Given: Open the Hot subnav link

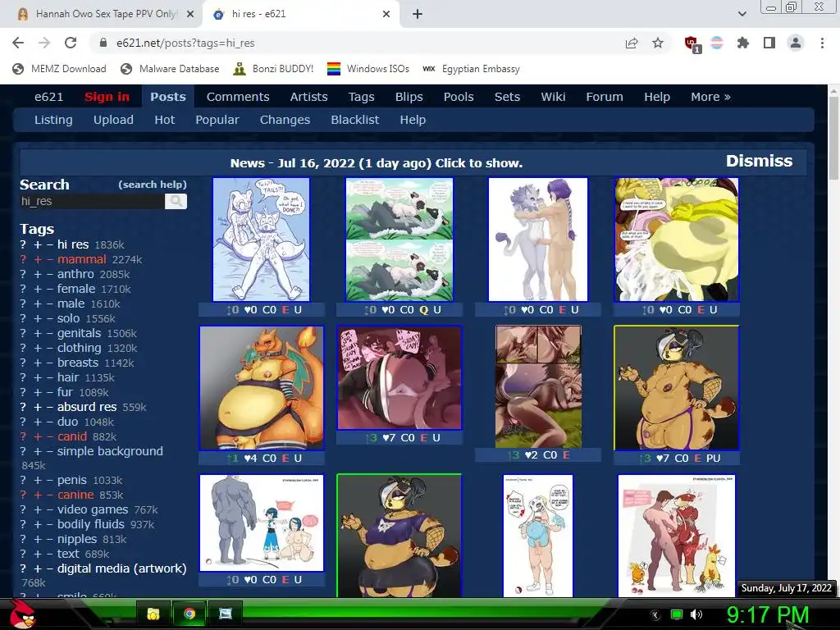Looking at the screenshot, I should coord(164,120).
